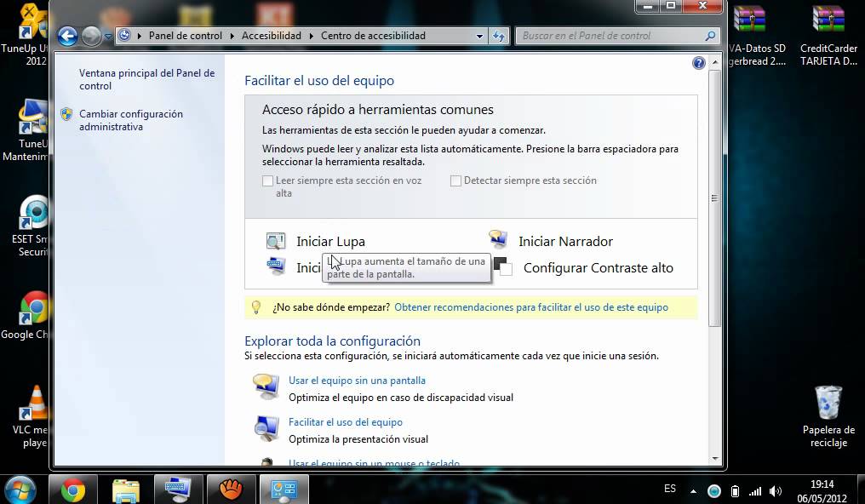Screen dimensions: 865x504
Task: Open the help question mark icon
Action: pos(698,62)
